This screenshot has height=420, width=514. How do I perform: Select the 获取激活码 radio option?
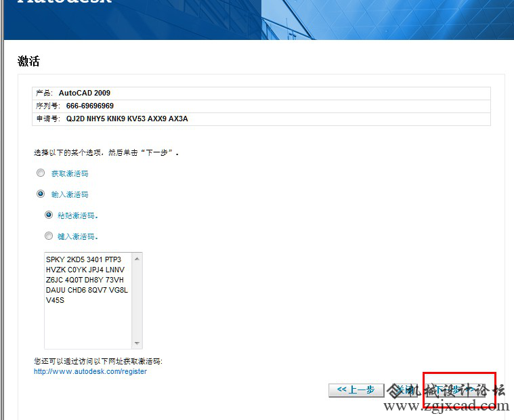point(41,173)
